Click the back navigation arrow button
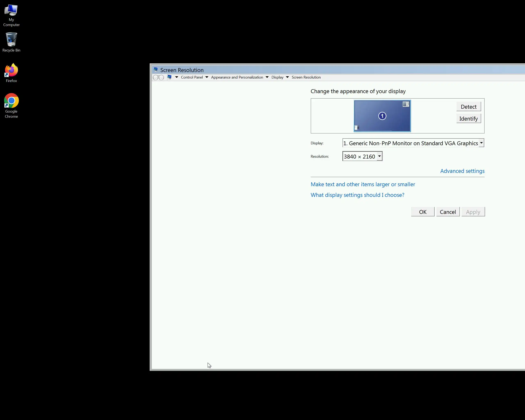 click(x=156, y=78)
